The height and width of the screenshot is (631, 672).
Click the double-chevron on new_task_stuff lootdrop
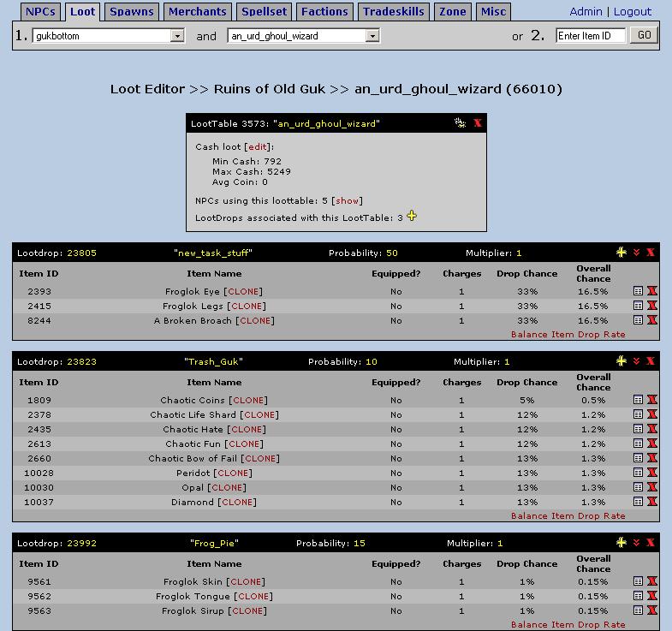tap(636, 253)
